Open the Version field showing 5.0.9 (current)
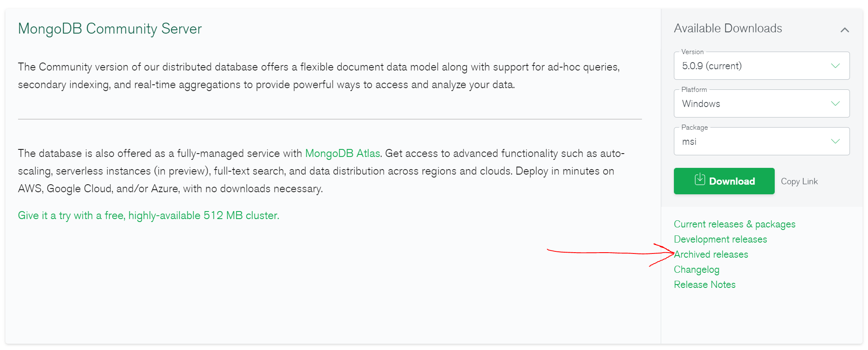This screenshot has height=350, width=868. pyautogui.click(x=752, y=66)
